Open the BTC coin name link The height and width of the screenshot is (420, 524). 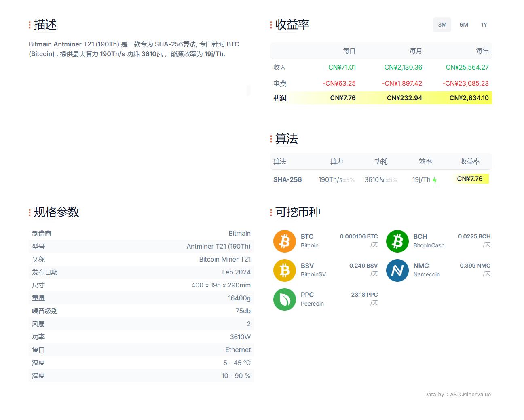click(x=307, y=236)
